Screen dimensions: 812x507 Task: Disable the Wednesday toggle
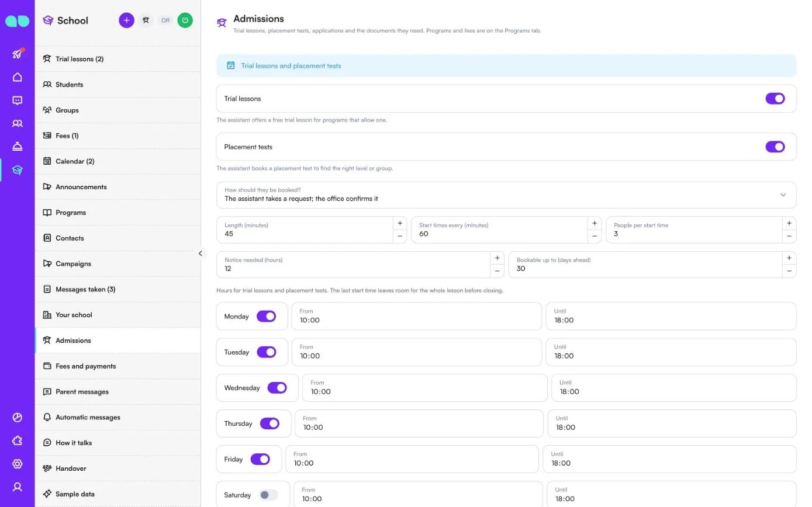coord(277,388)
